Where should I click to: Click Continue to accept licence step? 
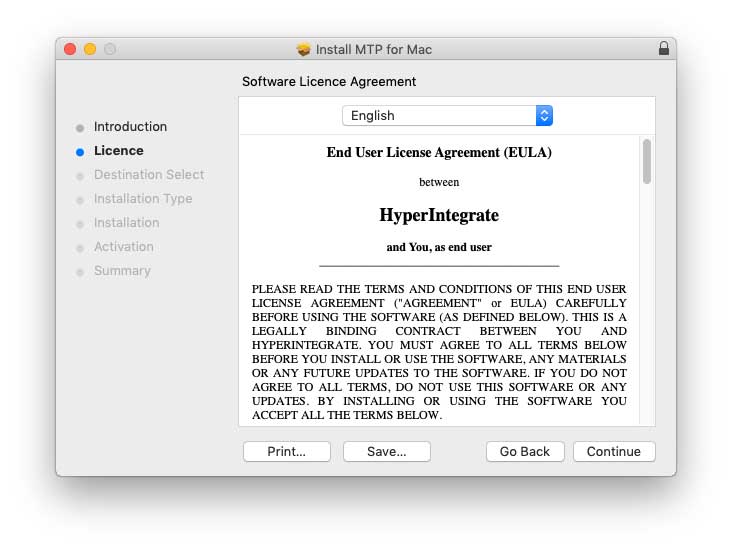coord(614,451)
